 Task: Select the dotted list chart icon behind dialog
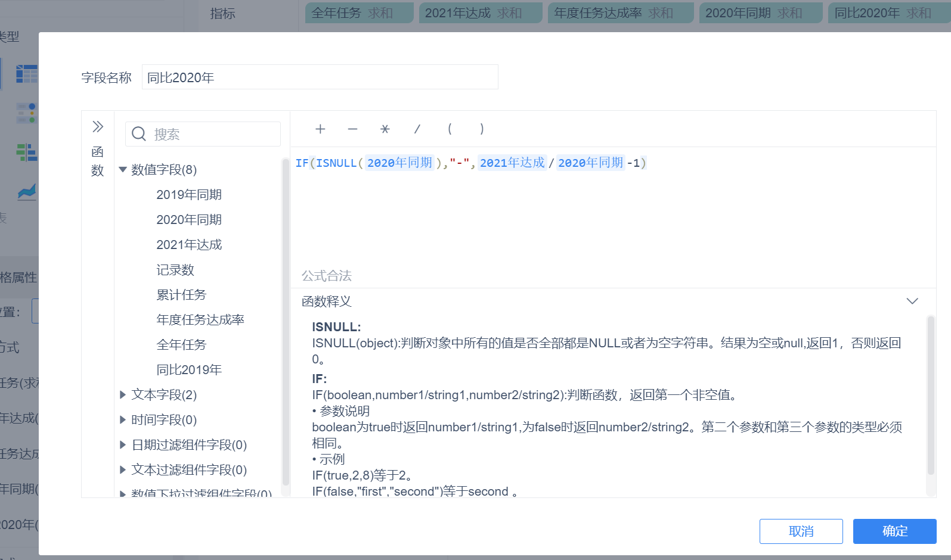pos(27,113)
